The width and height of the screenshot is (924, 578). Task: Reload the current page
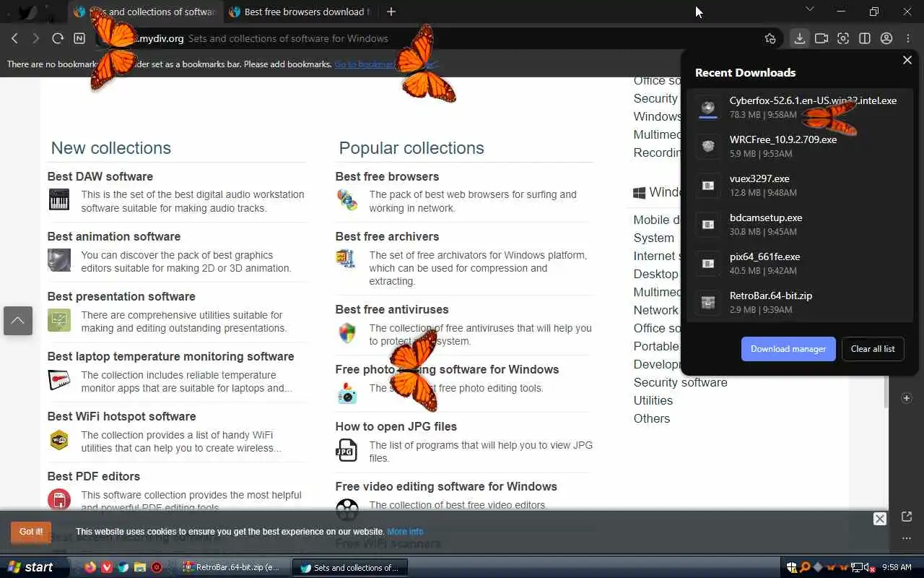click(58, 38)
